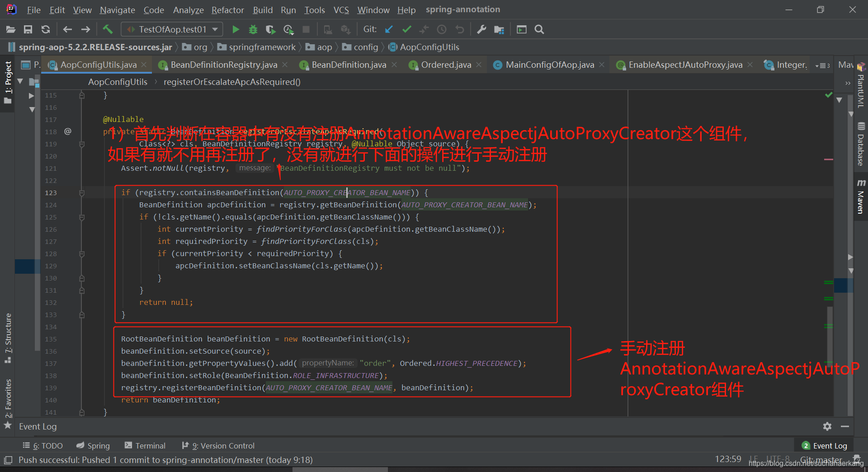Collapse code fold marker at line 119
This screenshot has width=868, height=472.
coord(82,144)
